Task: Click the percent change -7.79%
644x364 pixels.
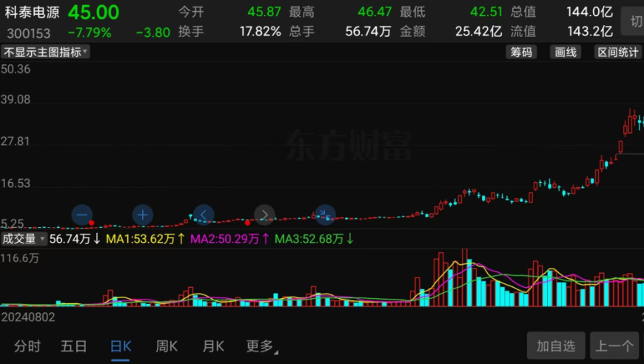Action: [x=90, y=33]
